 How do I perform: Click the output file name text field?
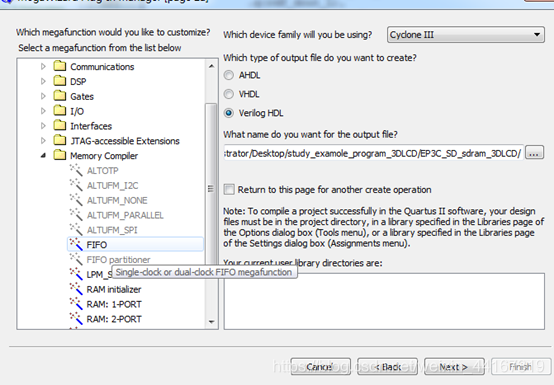(x=373, y=153)
